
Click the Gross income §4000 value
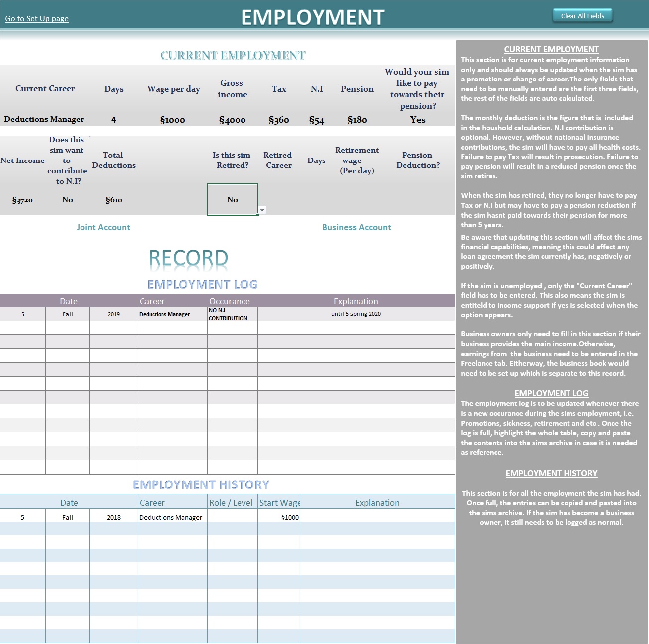pos(233,120)
